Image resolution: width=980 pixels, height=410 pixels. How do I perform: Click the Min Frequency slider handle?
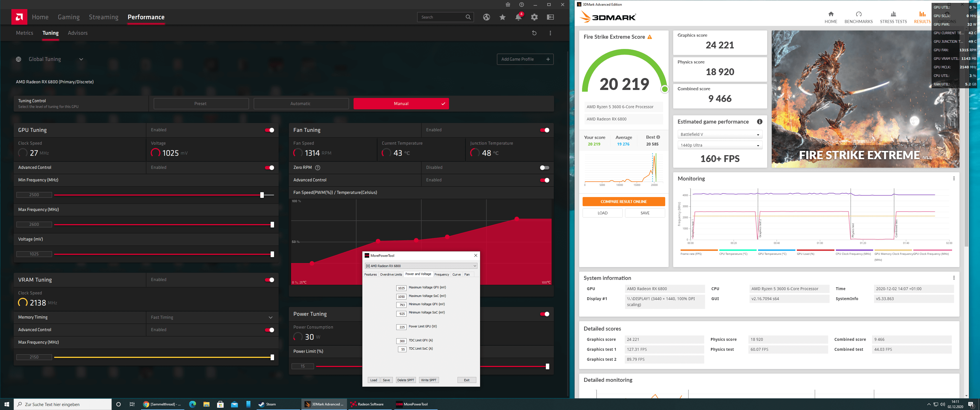click(x=262, y=195)
